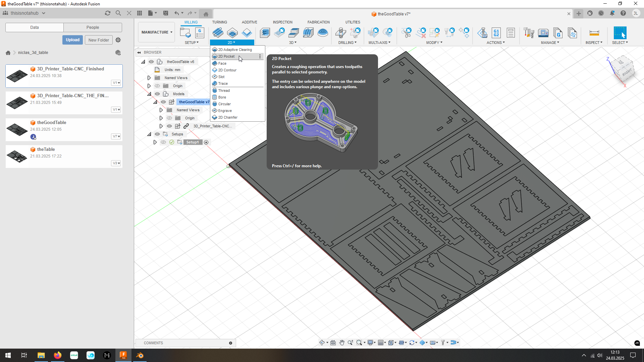The height and width of the screenshot is (362, 644).
Task: Open version dropdown V7 for theGoodTable
Action: tap(116, 136)
